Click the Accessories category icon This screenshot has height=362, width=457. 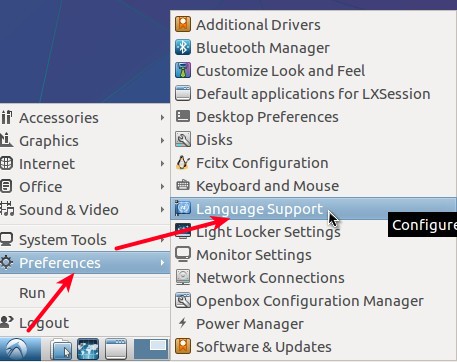tap(6, 117)
